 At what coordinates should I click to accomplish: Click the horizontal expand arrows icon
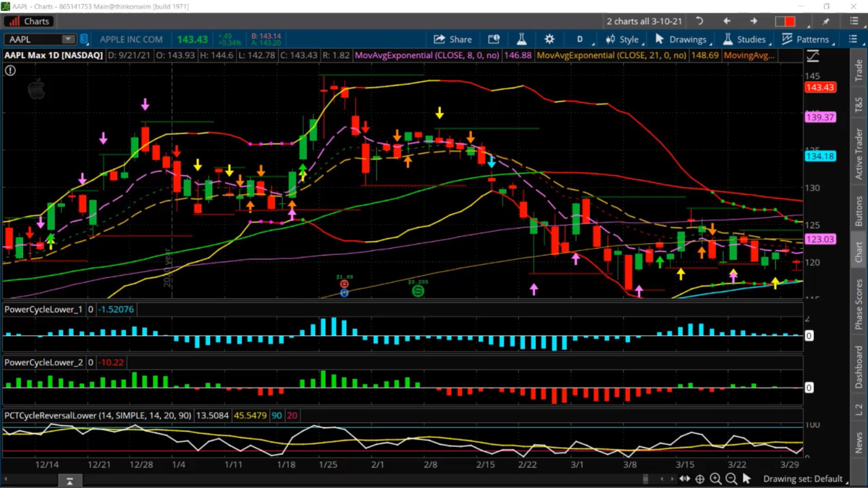click(684, 479)
